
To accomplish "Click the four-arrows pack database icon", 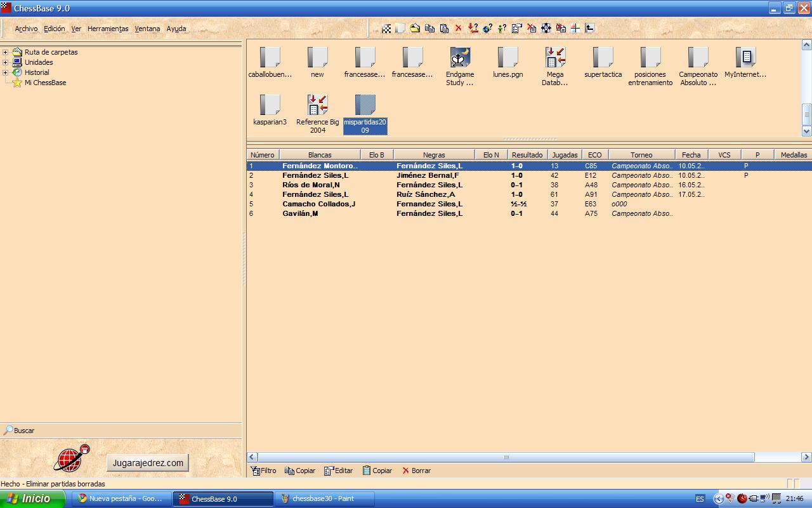I will click(x=546, y=28).
